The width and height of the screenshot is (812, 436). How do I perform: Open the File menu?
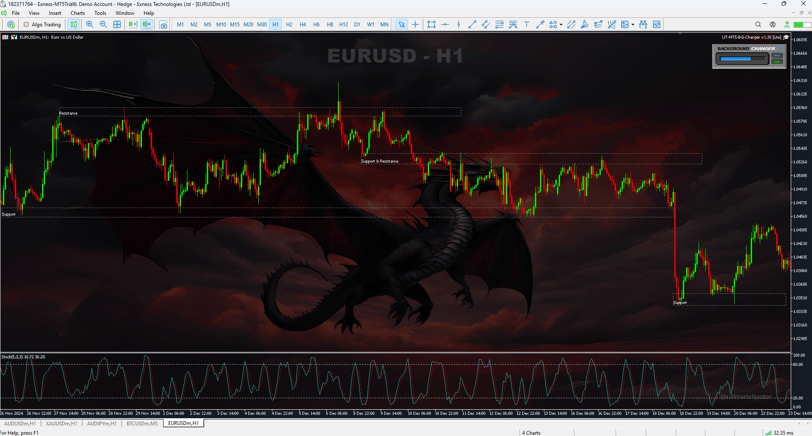pyautogui.click(x=16, y=13)
